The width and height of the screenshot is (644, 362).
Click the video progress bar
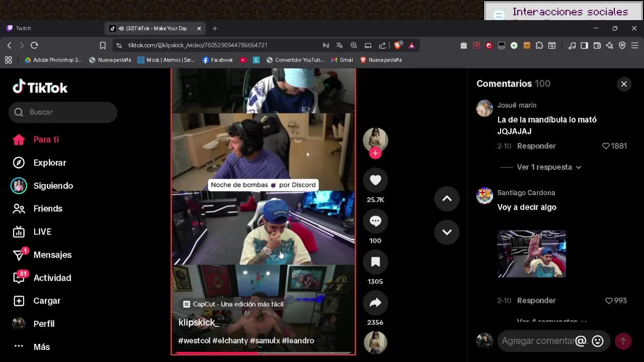(x=263, y=353)
